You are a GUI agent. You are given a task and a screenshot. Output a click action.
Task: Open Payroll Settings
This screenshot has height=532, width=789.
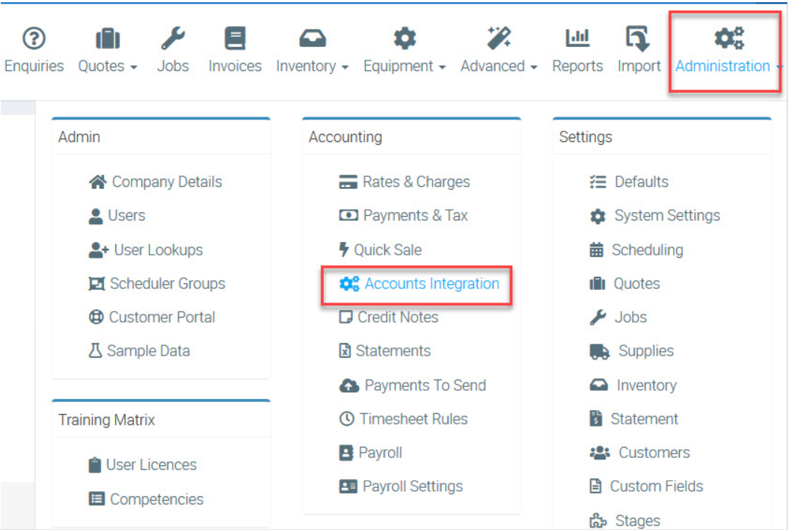point(412,486)
